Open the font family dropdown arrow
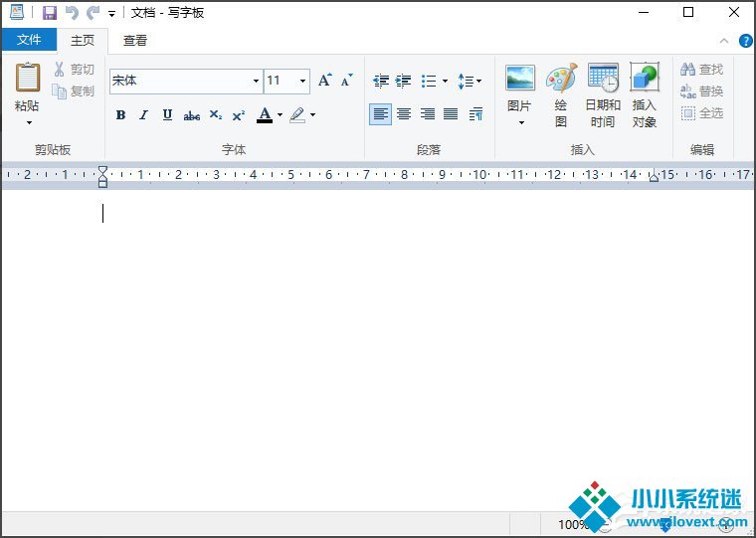The height and width of the screenshot is (538, 756). point(256,81)
